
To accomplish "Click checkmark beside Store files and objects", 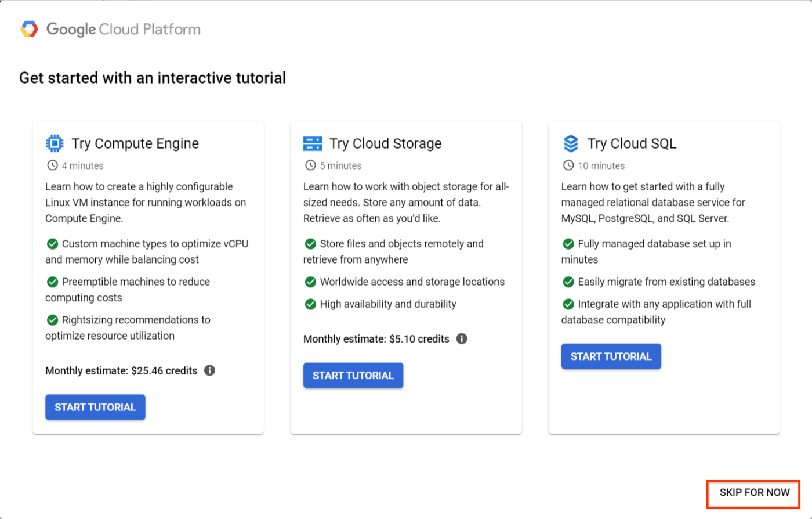I will (310, 244).
